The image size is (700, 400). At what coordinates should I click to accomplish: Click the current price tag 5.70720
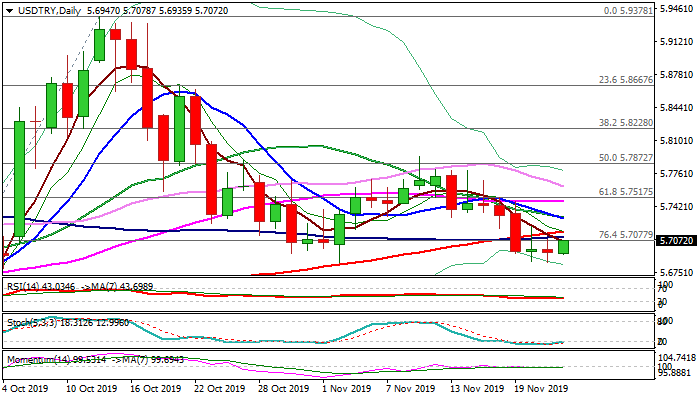click(667, 241)
